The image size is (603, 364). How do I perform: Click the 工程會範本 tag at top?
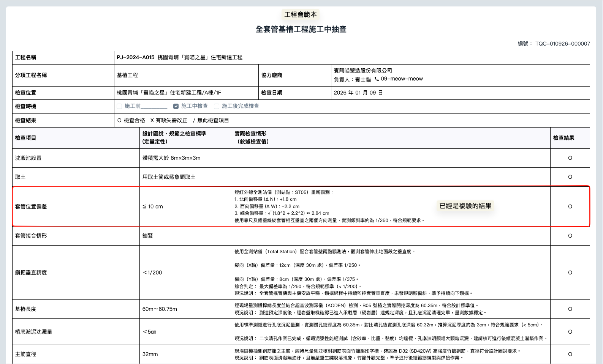pyautogui.click(x=301, y=14)
